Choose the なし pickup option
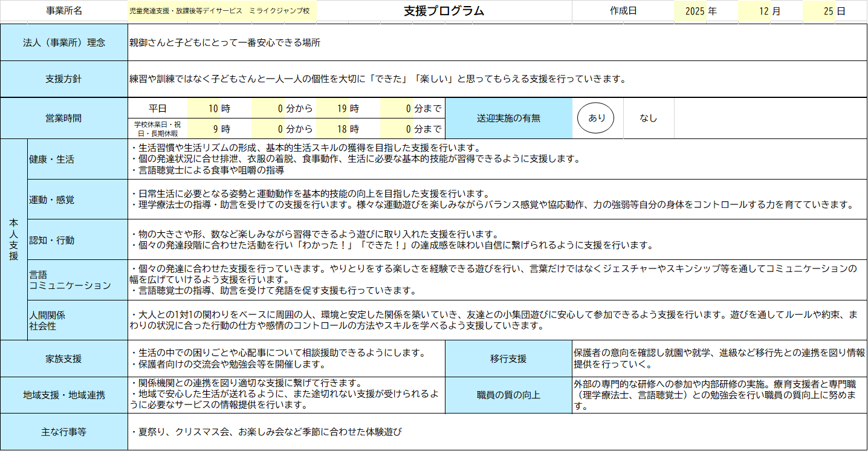This screenshot has height=451, width=868. click(648, 118)
